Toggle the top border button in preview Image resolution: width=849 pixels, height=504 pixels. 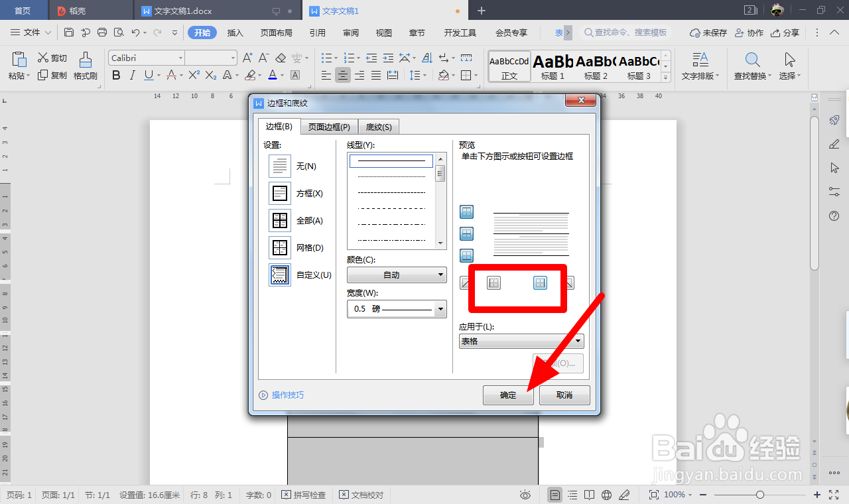pyautogui.click(x=467, y=212)
